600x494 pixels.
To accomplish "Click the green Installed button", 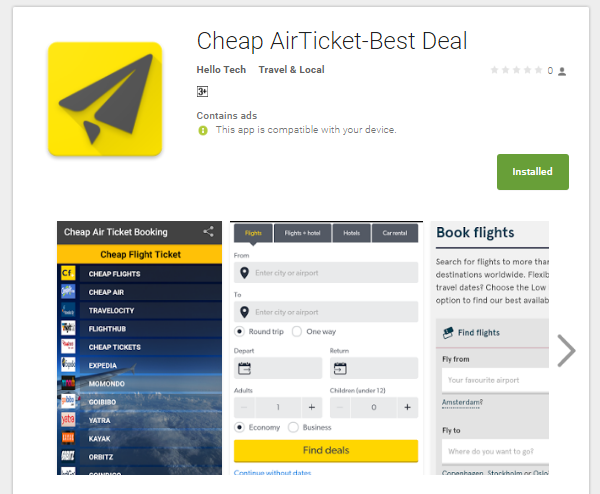I will tap(533, 172).
